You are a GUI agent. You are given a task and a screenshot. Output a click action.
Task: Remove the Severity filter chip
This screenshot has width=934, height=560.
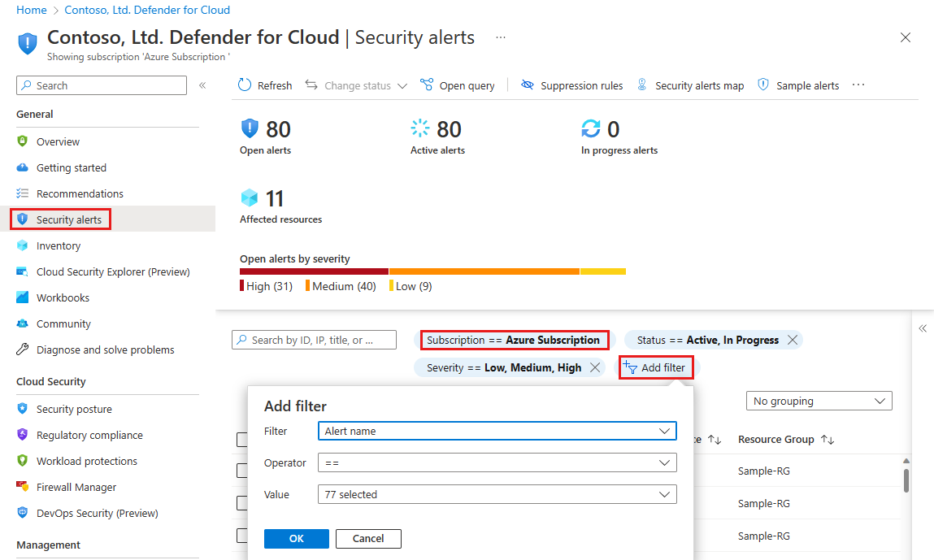pos(594,367)
